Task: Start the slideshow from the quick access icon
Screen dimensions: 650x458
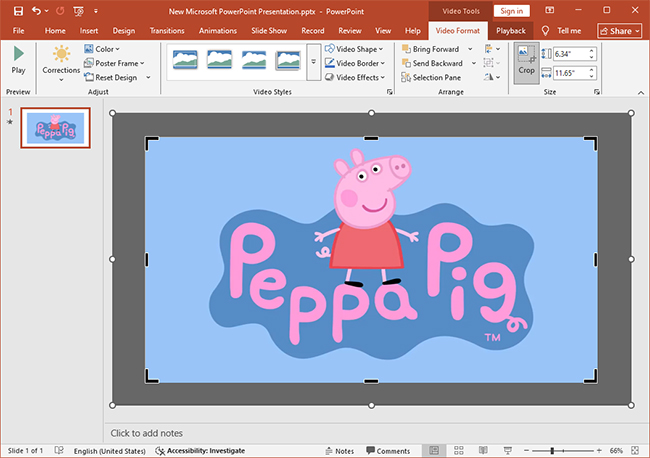Action: click(x=78, y=11)
